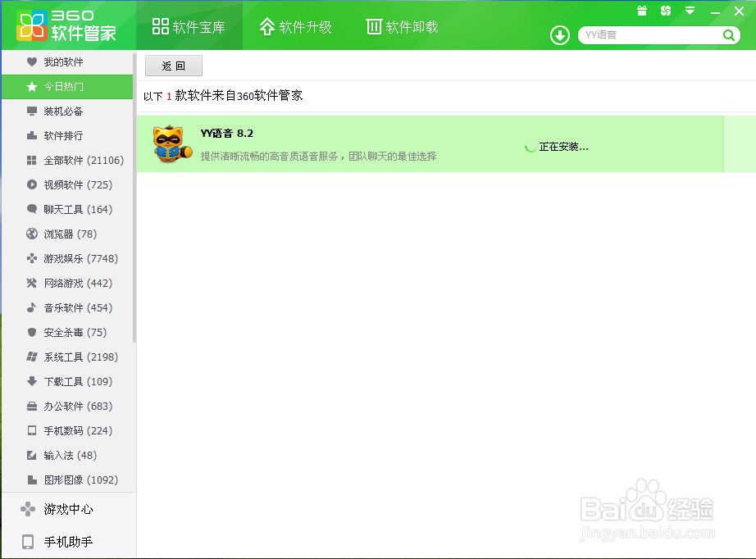Open the 音乐软件 note icon
The image size is (756, 559).
[x=32, y=307]
